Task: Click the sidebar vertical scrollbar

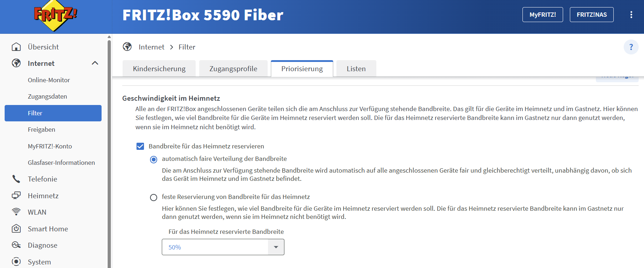Action: point(109,153)
